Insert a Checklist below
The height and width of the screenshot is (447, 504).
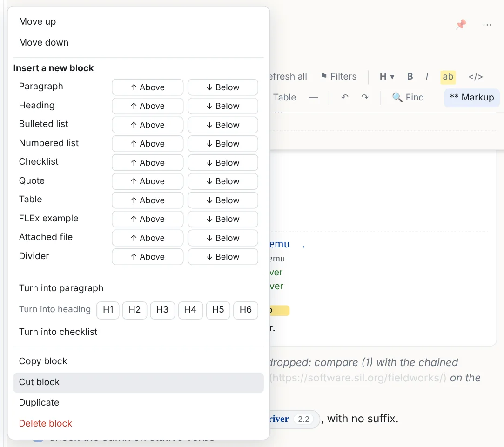coord(223,163)
